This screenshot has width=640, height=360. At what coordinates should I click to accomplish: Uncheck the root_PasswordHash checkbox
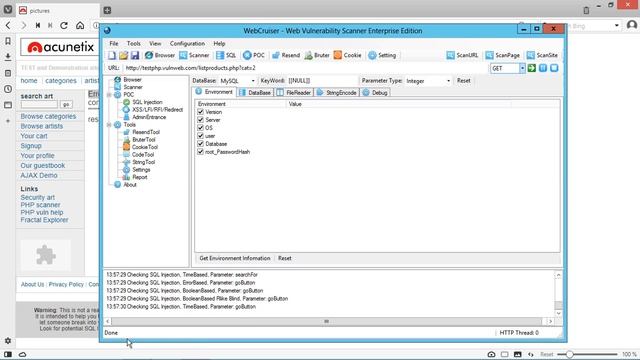(200, 151)
